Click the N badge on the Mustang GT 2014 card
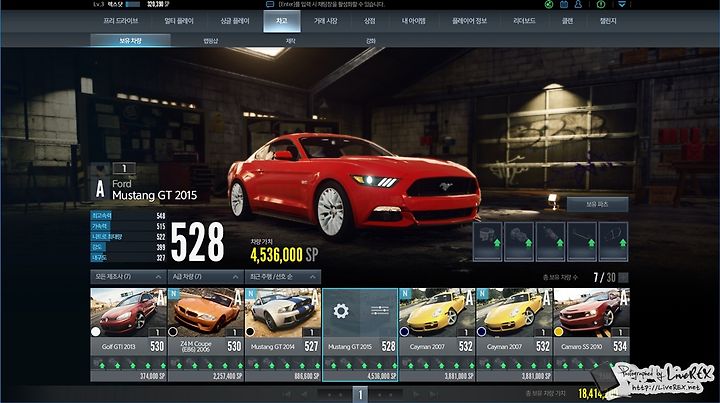720x403 pixels. point(251,294)
